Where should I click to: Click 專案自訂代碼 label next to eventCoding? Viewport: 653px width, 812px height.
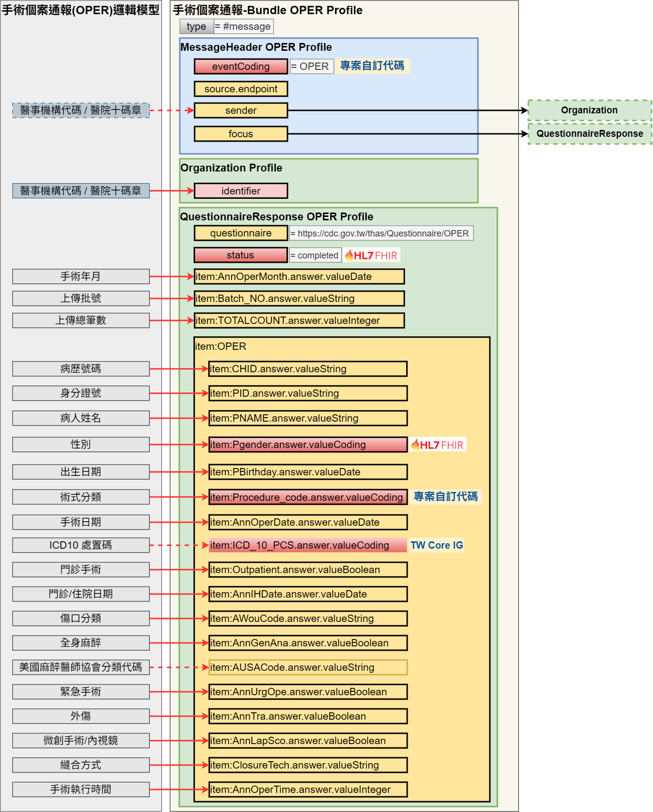(x=372, y=66)
